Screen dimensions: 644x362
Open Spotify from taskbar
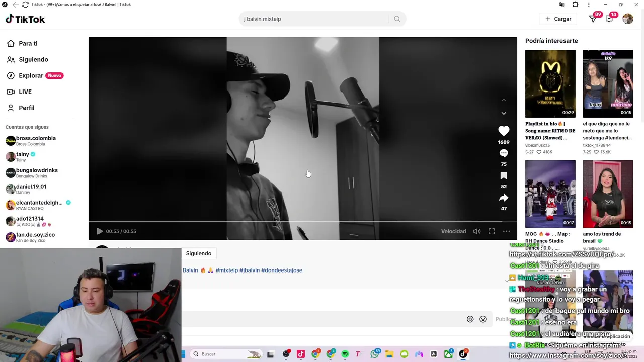[345, 354]
